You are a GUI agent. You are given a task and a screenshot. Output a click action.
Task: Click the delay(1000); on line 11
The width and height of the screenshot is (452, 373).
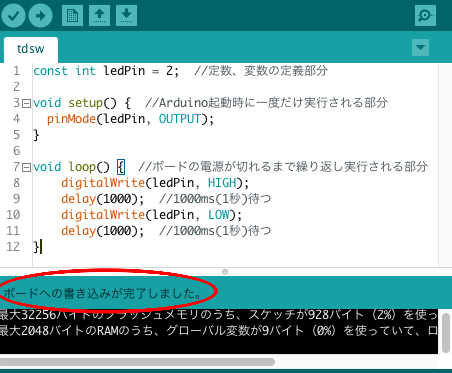click(x=103, y=231)
